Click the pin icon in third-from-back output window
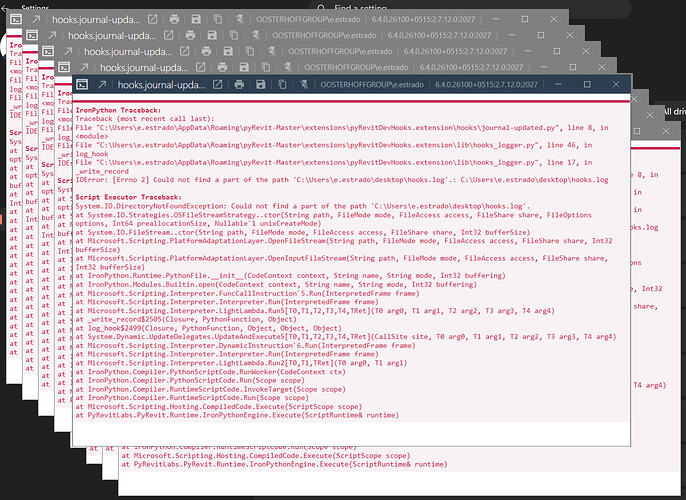686x500 pixels. pyautogui.click(x=272, y=51)
